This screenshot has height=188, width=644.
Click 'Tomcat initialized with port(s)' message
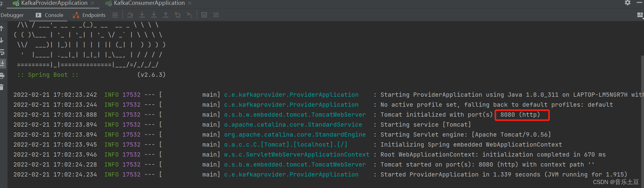(437, 115)
